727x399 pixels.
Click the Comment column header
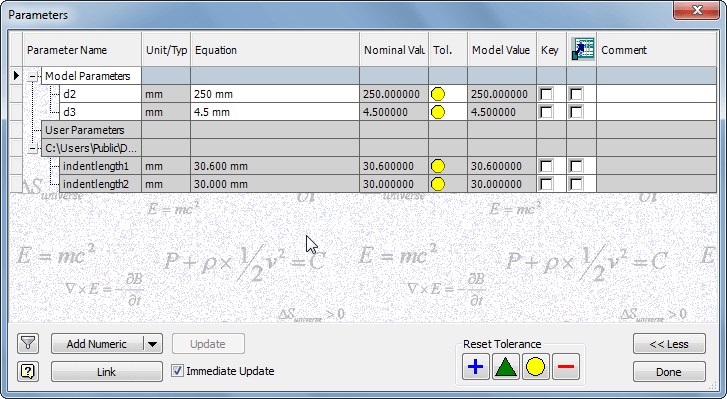pyautogui.click(x=657, y=50)
